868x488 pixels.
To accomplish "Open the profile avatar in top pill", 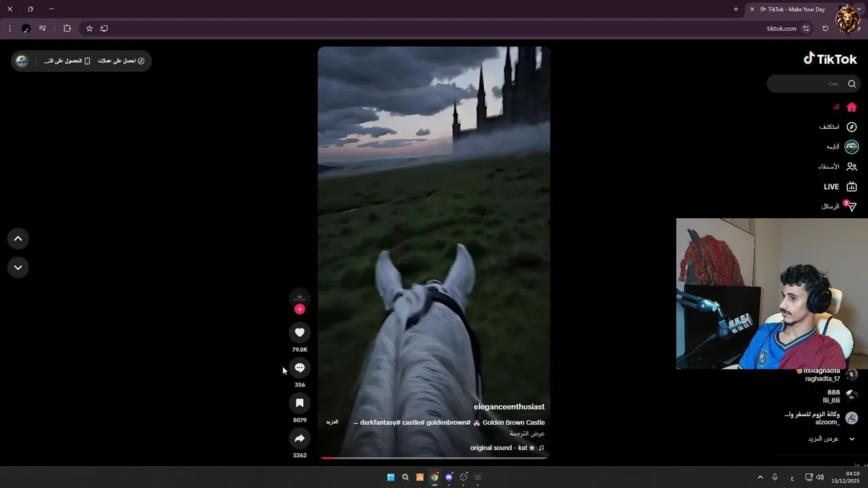I will pos(22,61).
